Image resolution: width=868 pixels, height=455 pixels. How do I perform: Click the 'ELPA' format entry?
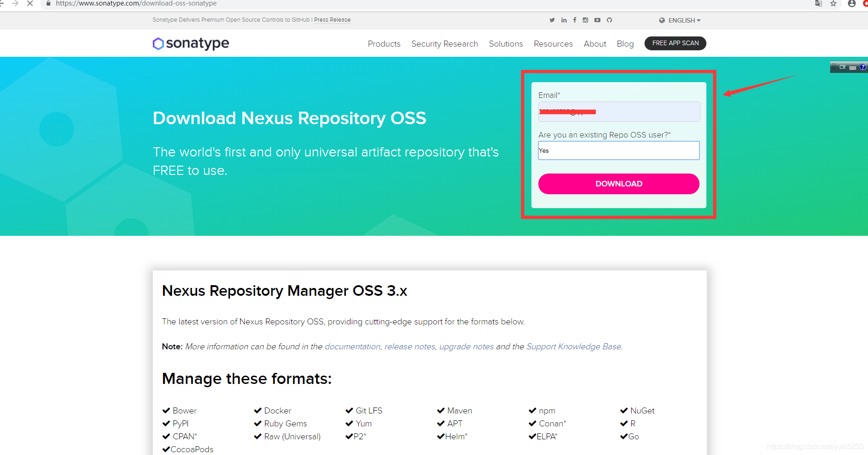click(547, 437)
